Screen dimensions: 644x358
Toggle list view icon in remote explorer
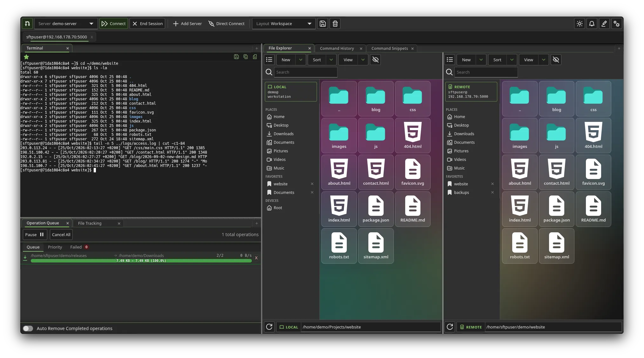tap(450, 60)
